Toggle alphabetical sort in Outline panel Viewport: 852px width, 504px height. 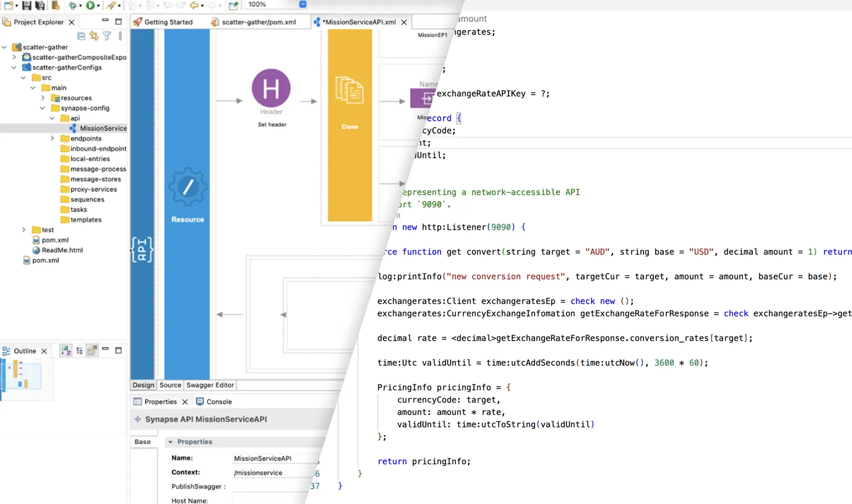point(66,350)
